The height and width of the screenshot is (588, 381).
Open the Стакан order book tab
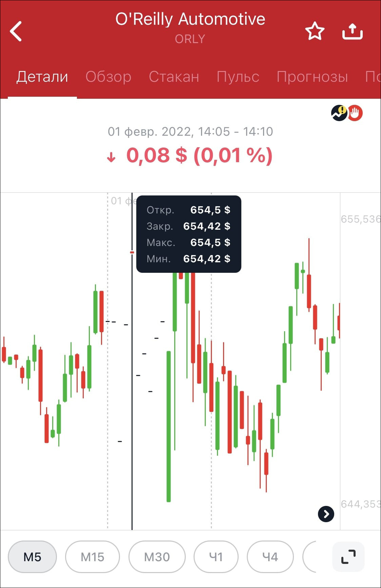click(174, 77)
